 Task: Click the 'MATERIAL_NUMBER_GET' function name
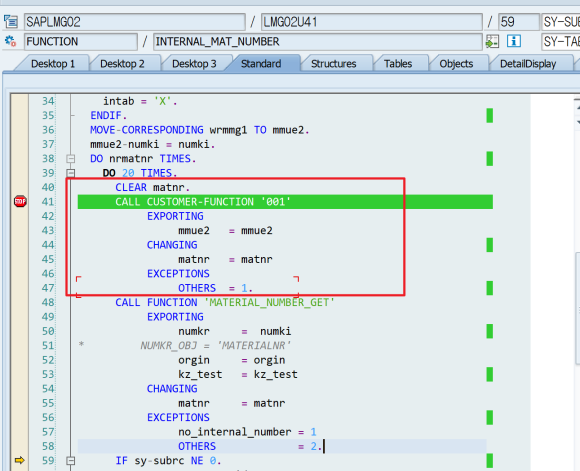point(269,302)
